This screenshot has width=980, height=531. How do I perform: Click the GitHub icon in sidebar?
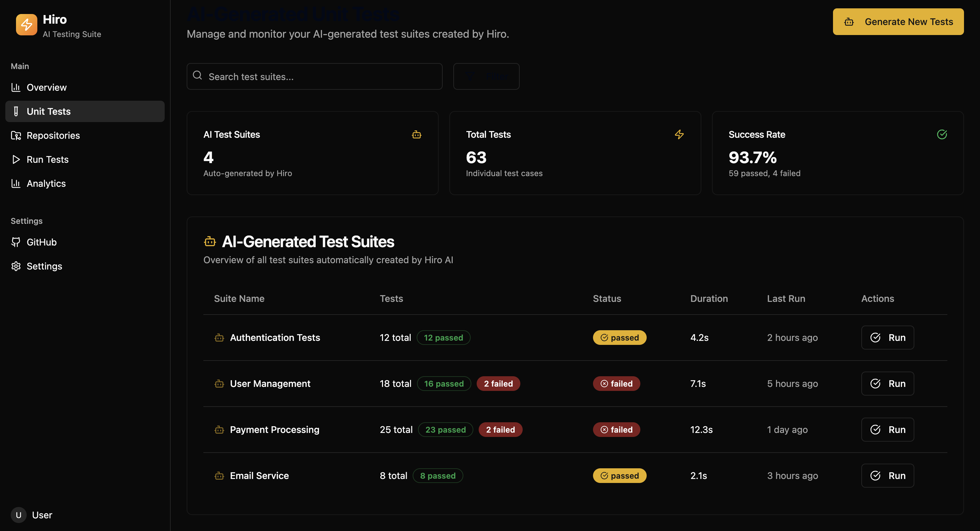click(x=16, y=242)
